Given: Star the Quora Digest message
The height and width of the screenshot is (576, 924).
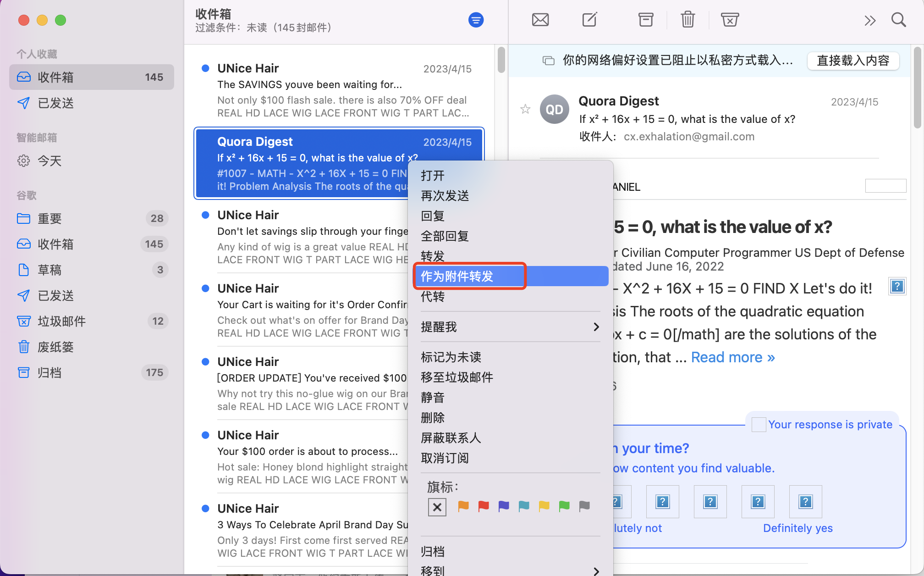Looking at the screenshot, I should 525,109.
